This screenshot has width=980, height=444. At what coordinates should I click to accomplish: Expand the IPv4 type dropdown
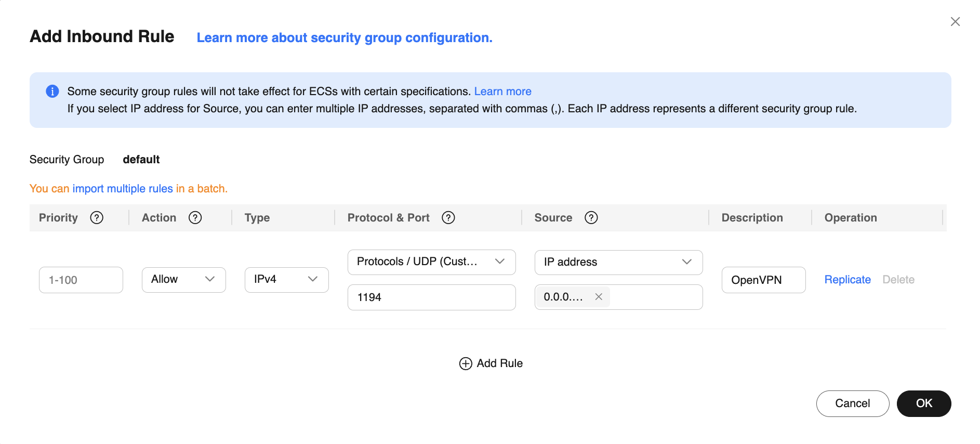tap(287, 280)
